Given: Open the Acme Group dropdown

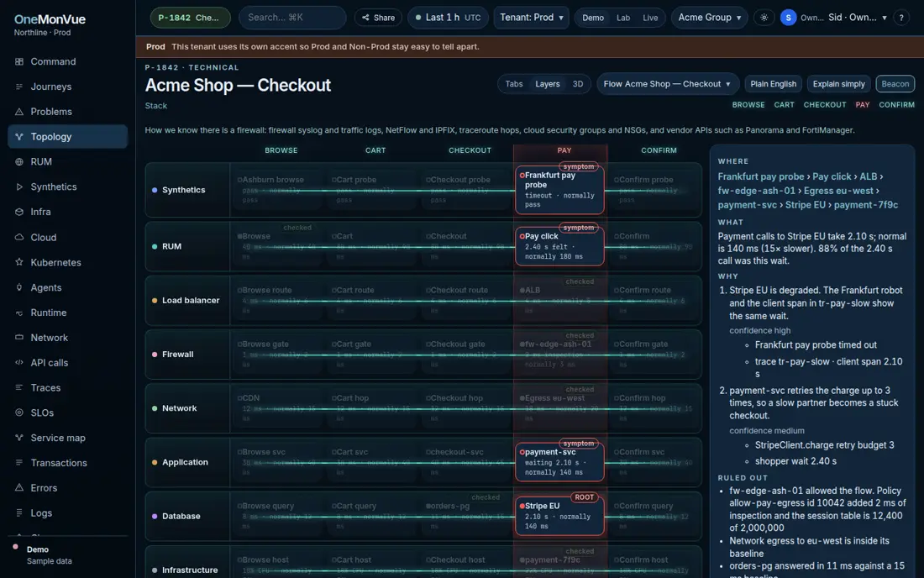Looking at the screenshot, I should [710, 18].
